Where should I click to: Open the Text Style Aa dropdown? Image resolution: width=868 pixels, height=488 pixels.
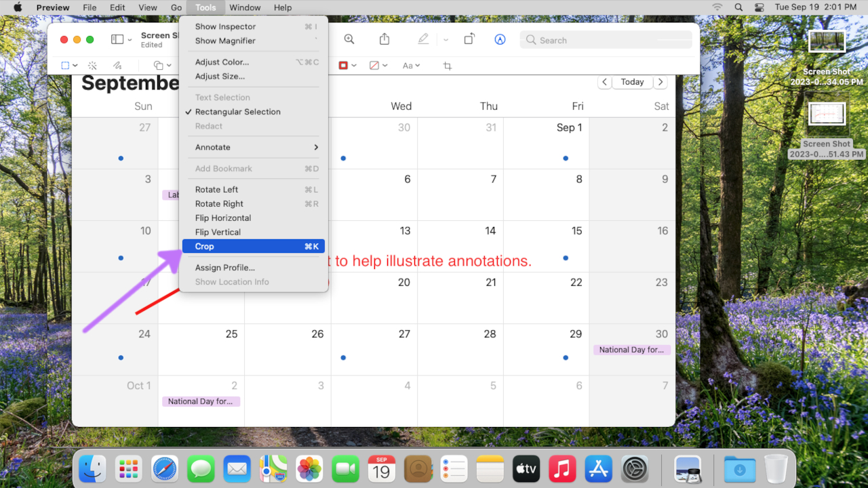pyautogui.click(x=411, y=66)
